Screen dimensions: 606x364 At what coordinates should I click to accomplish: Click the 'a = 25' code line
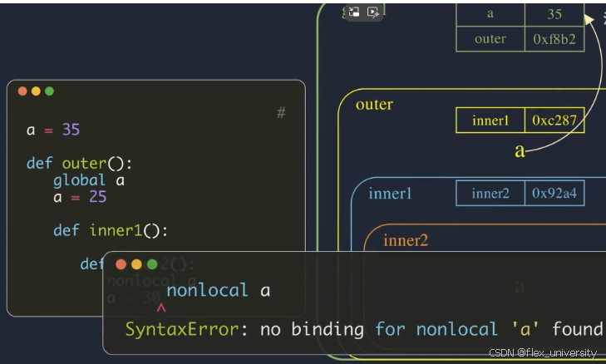80,197
